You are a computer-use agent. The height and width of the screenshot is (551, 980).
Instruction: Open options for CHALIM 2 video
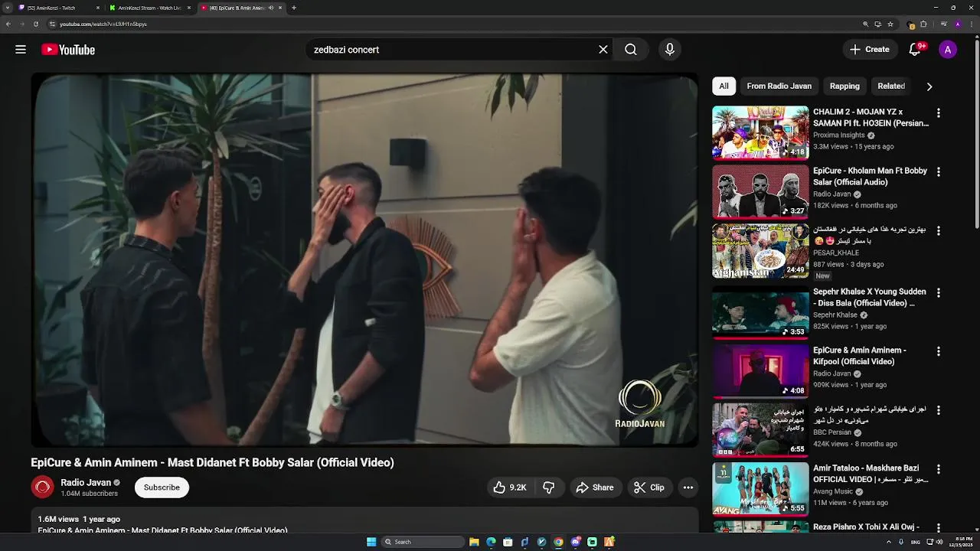click(938, 113)
